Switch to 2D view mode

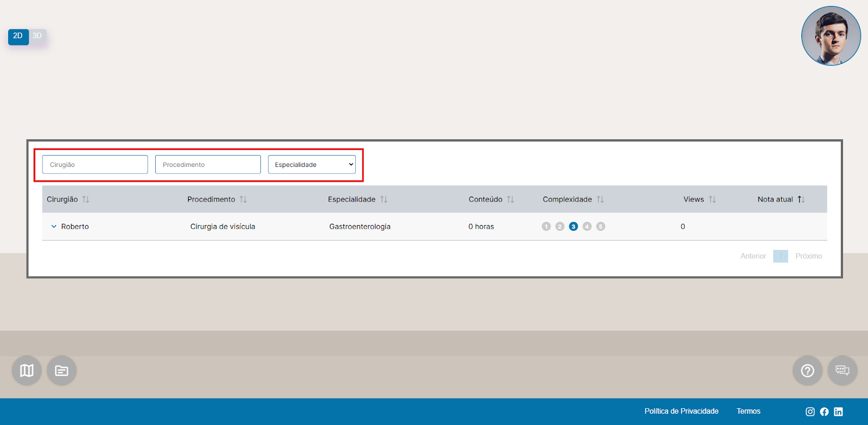point(18,36)
